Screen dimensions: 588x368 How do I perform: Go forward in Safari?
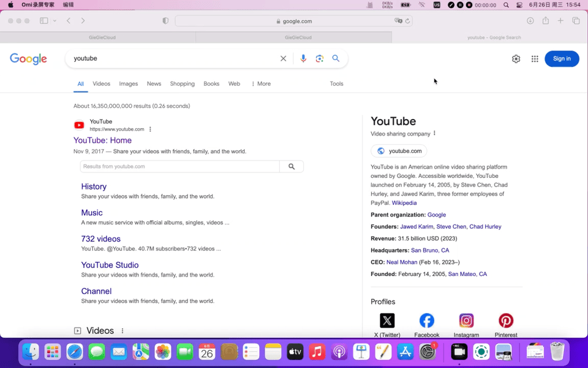[x=83, y=21]
